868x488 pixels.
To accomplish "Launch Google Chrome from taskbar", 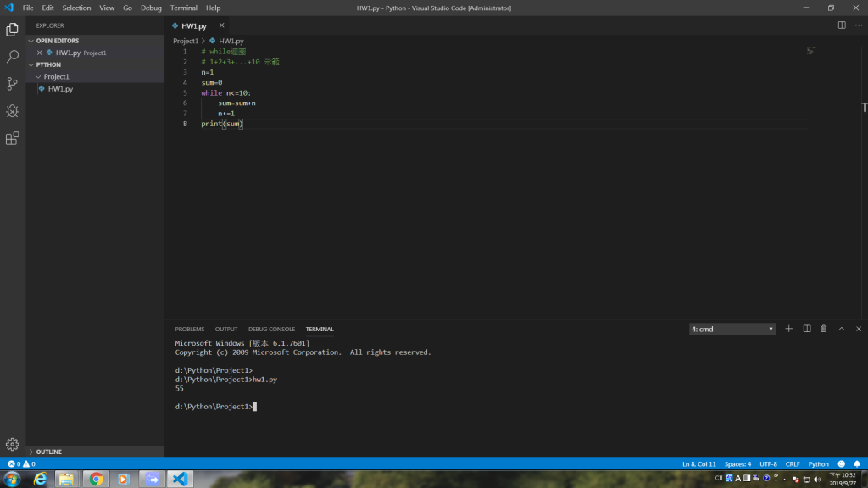I will (96, 480).
